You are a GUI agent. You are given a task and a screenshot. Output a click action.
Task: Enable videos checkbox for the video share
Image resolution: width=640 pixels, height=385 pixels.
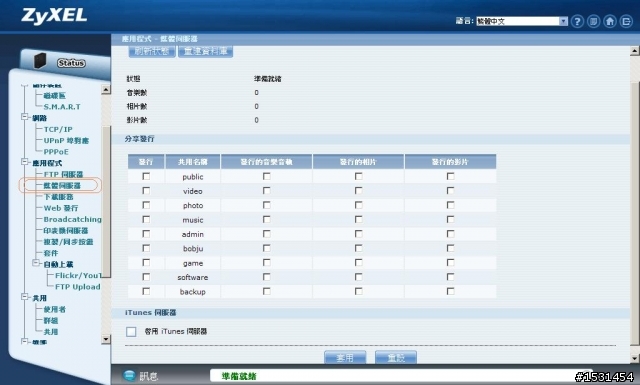[x=450, y=191]
